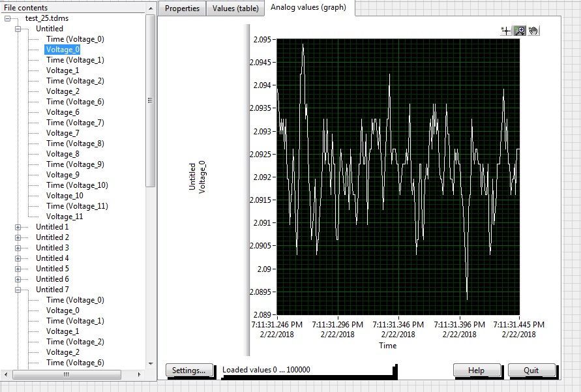Select the test_25.tdms file name
This screenshot has width=581, height=392.
click(47, 18)
